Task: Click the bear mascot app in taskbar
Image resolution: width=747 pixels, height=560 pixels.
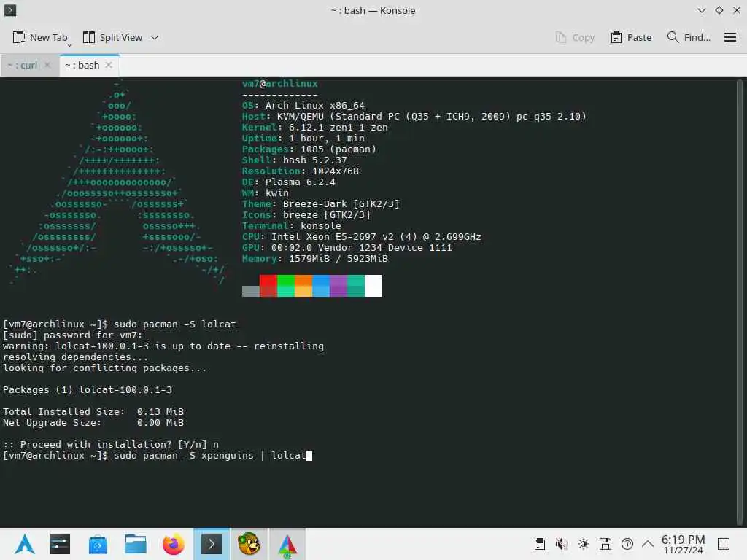Action: click(249, 544)
